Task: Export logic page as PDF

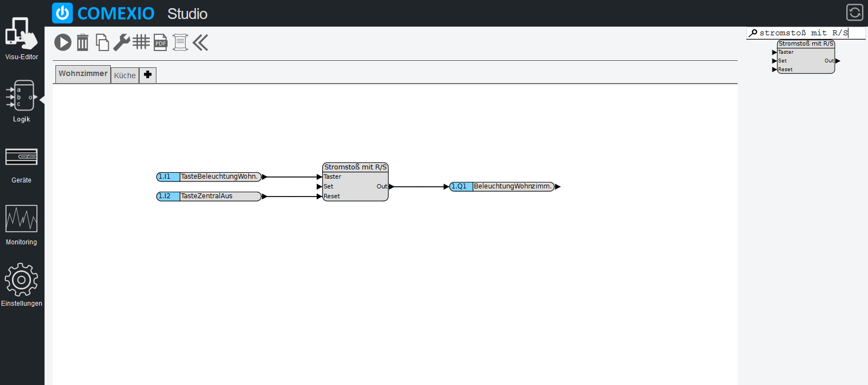Action: coord(161,42)
